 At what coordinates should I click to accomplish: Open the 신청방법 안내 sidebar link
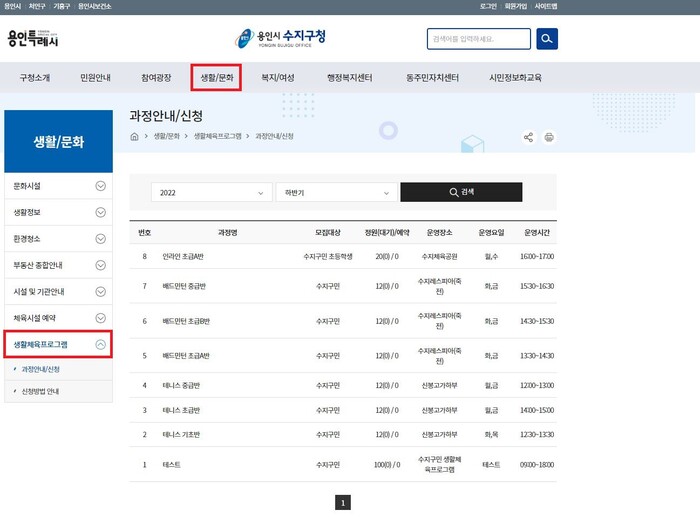click(40, 391)
